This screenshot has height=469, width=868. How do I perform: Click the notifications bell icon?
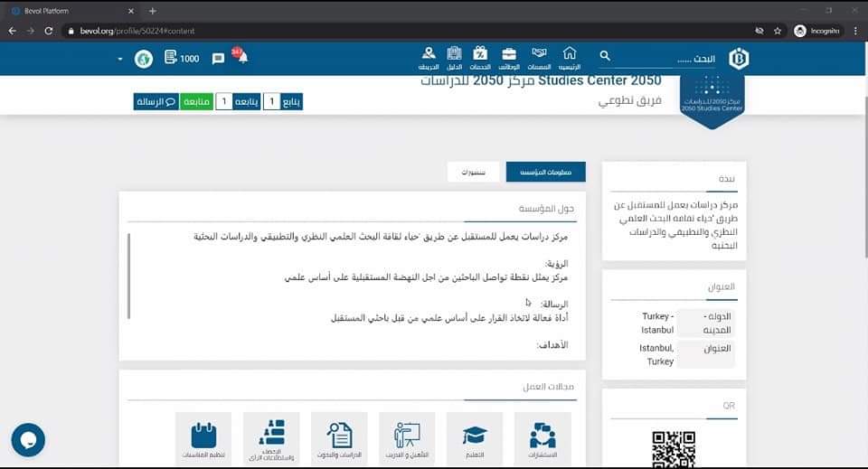(x=242, y=59)
